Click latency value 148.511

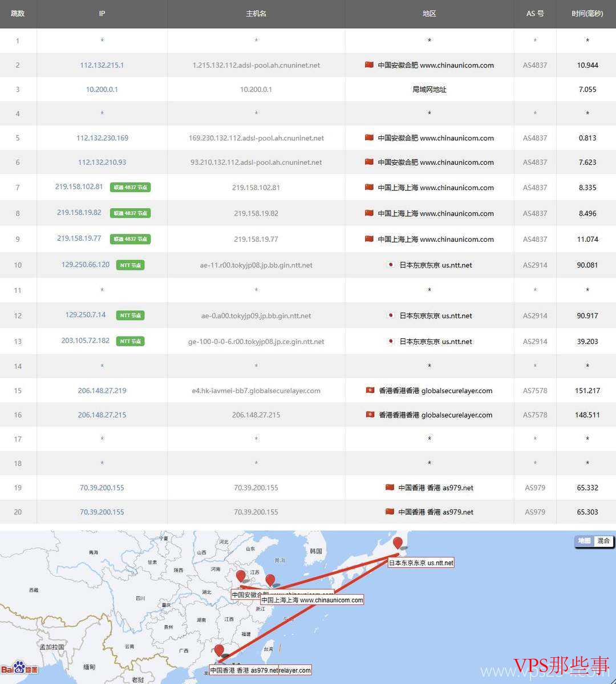tap(587, 415)
